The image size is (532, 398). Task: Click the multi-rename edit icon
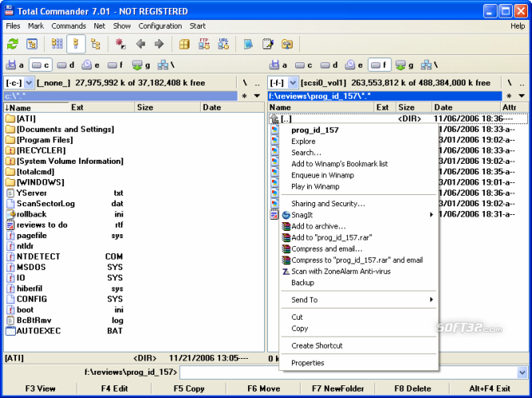point(268,44)
